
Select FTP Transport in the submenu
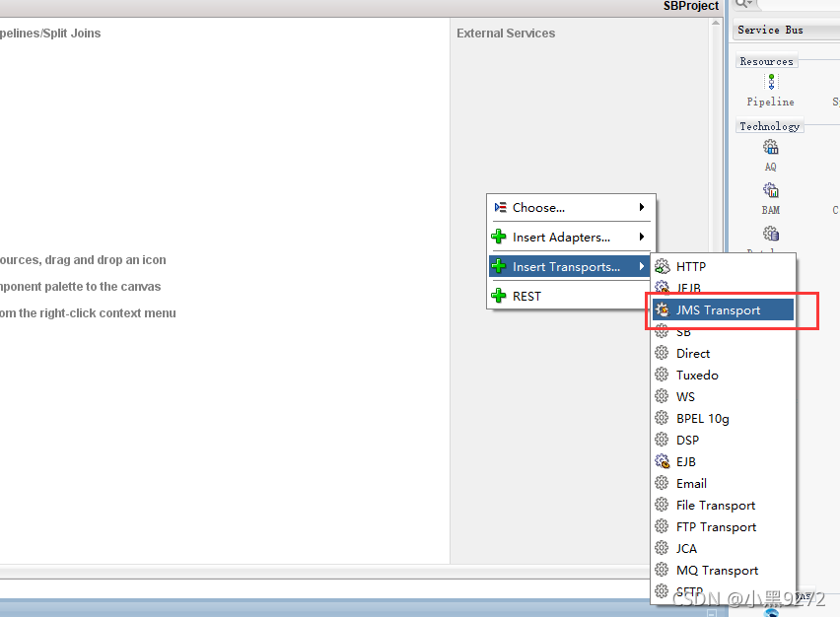[722, 527]
